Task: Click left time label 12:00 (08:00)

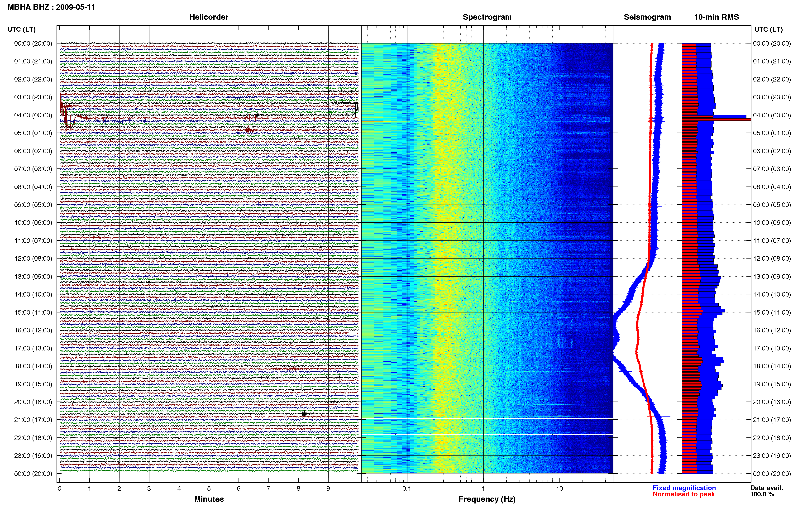Action: pos(33,259)
